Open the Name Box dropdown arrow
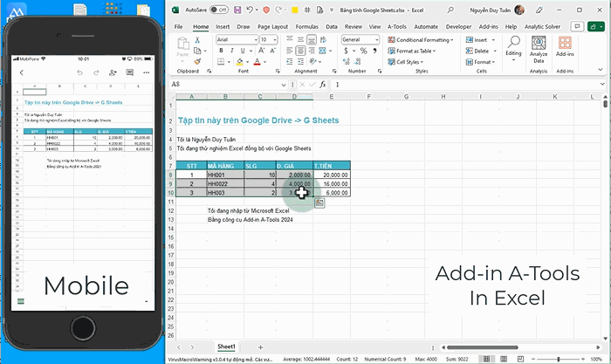Image resolution: width=611 pixels, height=364 pixels. tap(284, 85)
